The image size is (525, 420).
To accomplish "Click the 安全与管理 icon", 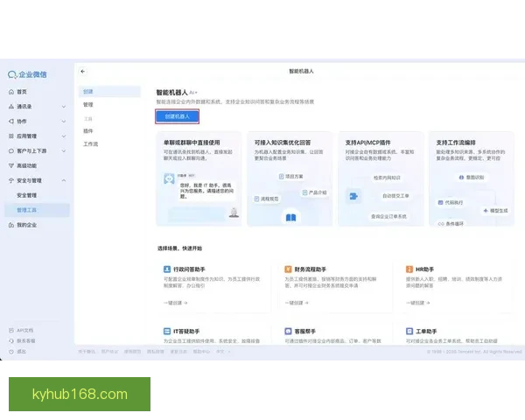I will [11, 180].
